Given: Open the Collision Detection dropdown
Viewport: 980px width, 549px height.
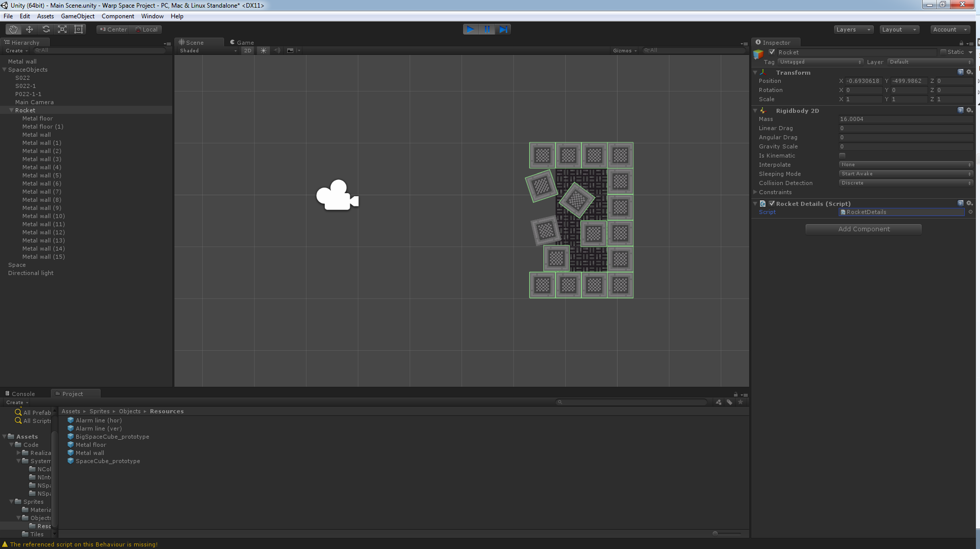Looking at the screenshot, I should coord(906,183).
